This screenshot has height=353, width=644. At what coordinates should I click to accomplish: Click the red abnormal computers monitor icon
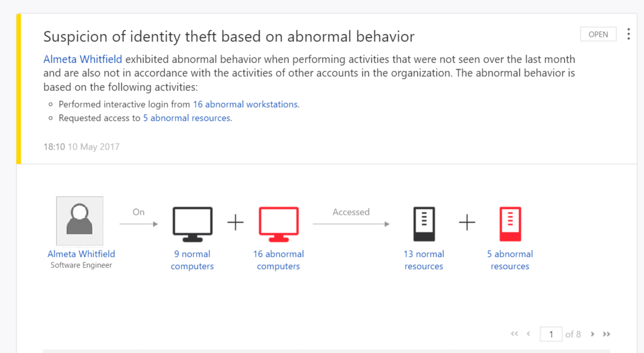(278, 224)
